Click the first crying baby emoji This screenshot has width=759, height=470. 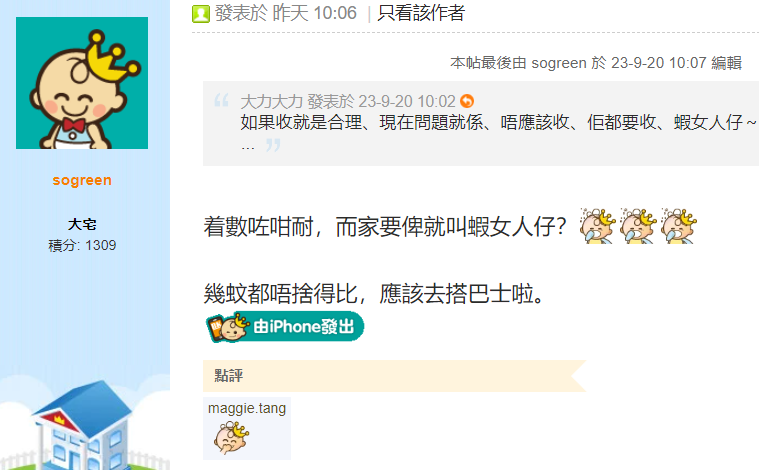coord(597,226)
